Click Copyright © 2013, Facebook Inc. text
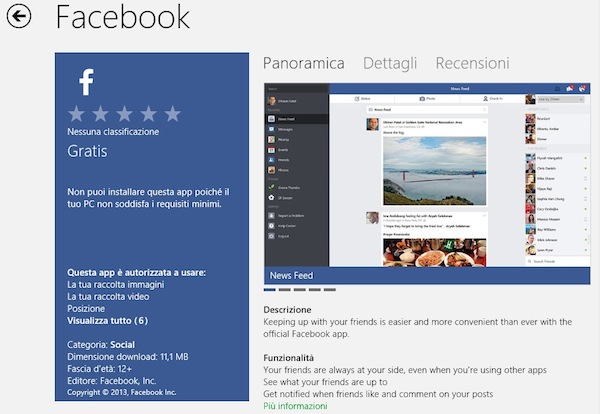This screenshot has width=600, height=414. (x=122, y=393)
